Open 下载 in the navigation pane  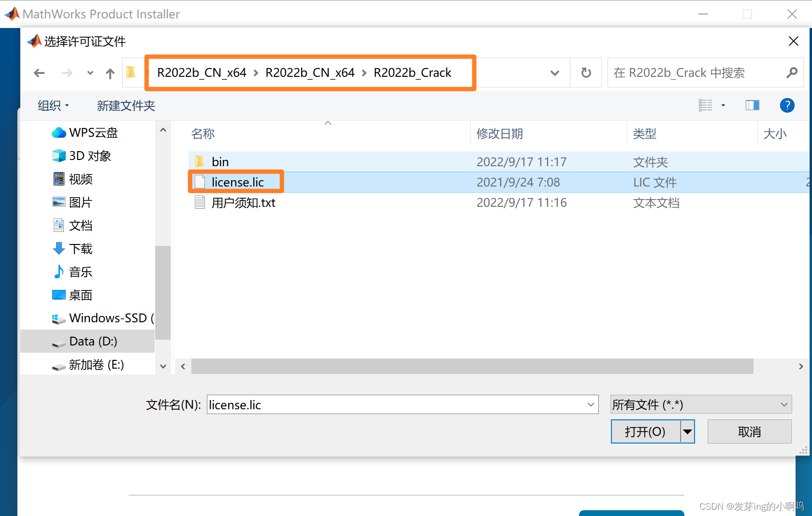click(72, 248)
